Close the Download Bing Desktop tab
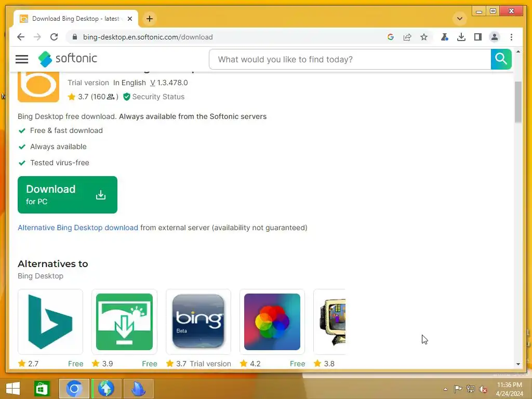 129,19
